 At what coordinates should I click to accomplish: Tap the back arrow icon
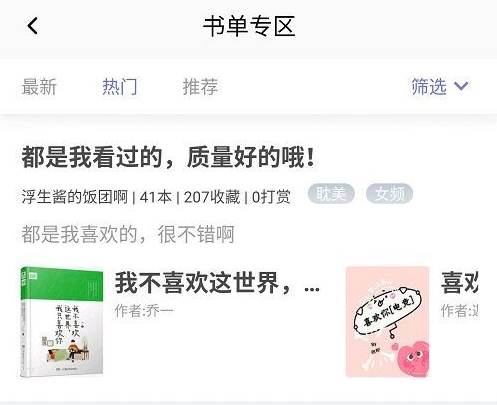pos(32,26)
